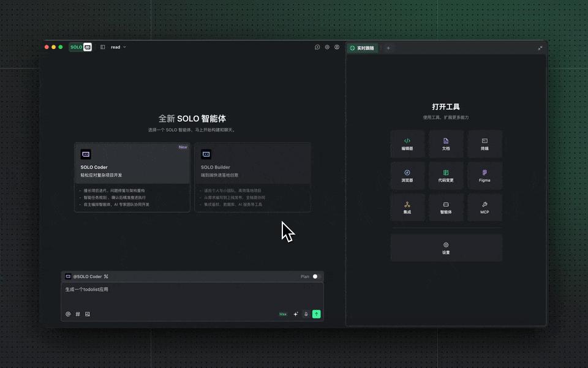
Task: Open the 浏览器 browser tool
Action: click(407, 176)
